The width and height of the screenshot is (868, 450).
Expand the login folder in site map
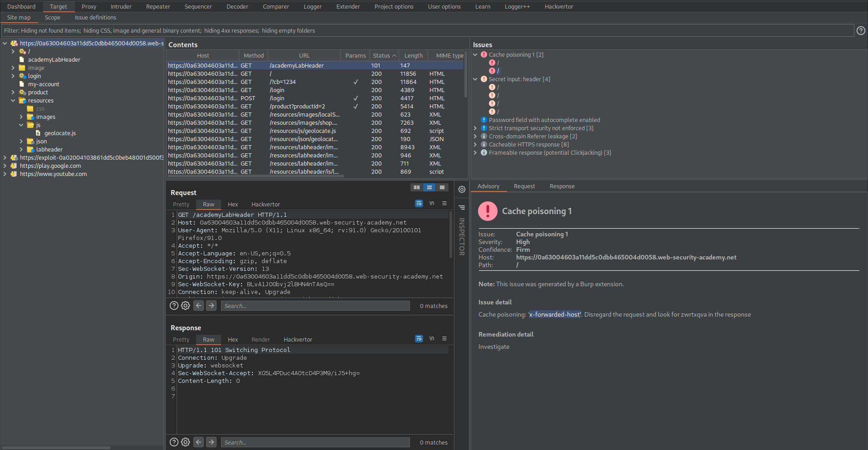[x=13, y=76]
